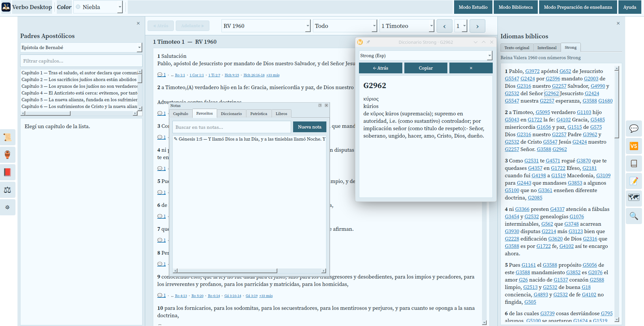Switch to the Patrística tab in Notas
Image resolution: width=644 pixels, height=326 pixels.
coord(259,114)
